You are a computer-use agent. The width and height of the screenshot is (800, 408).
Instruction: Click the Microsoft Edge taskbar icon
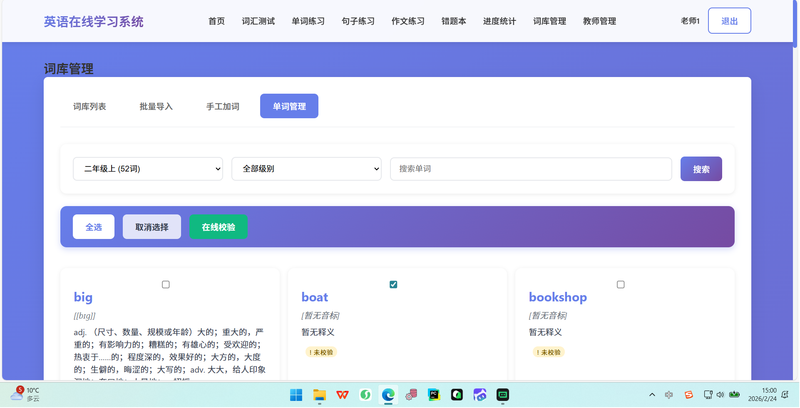click(388, 395)
